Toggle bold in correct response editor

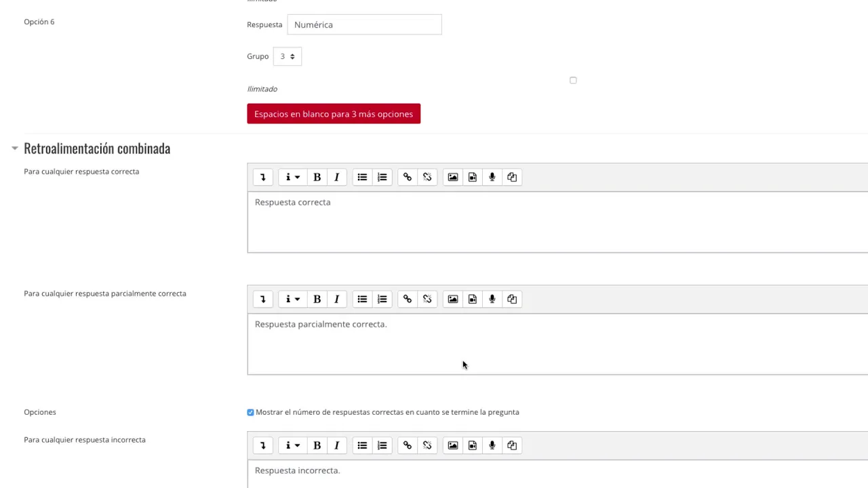[x=317, y=177]
